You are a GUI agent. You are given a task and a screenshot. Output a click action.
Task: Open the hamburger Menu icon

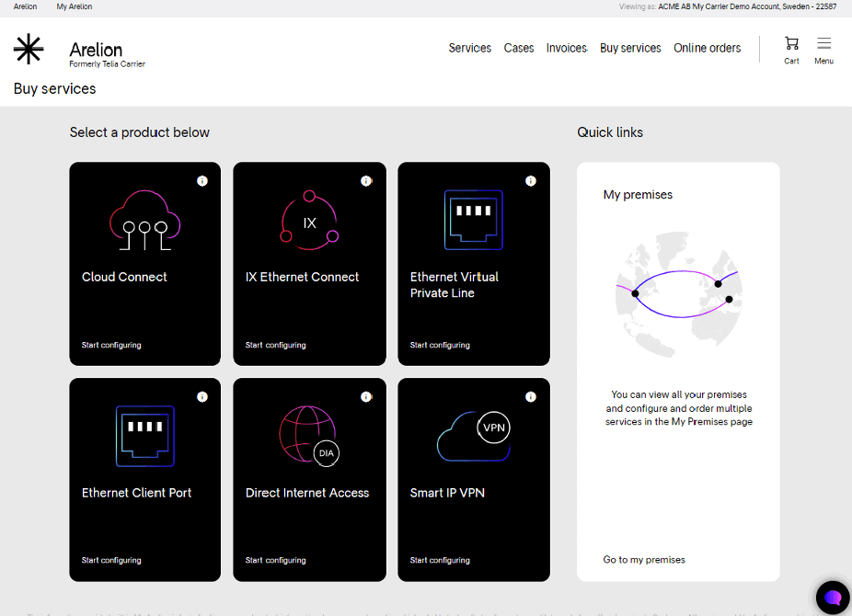tap(823, 43)
